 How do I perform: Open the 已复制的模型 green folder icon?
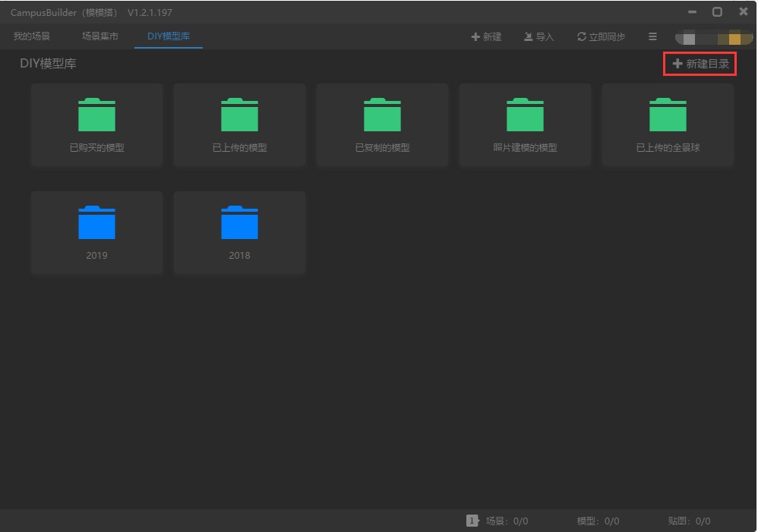coord(382,115)
